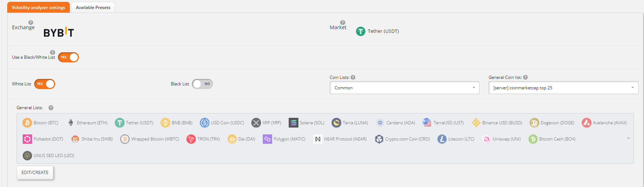The height and width of the screenshot is (187, 644).
Task: Click the Bitcoin (BTC) coin icon
Action: tap(27, 123)
